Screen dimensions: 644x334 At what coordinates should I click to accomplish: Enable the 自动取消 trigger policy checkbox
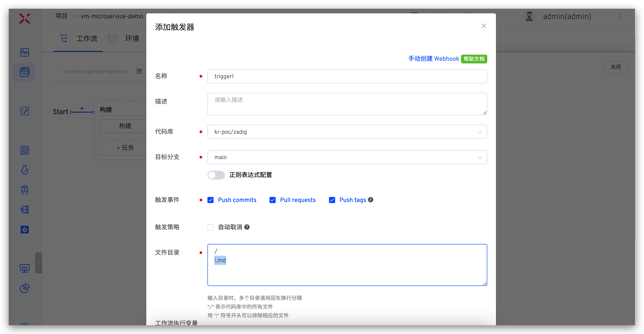point(211,227)
